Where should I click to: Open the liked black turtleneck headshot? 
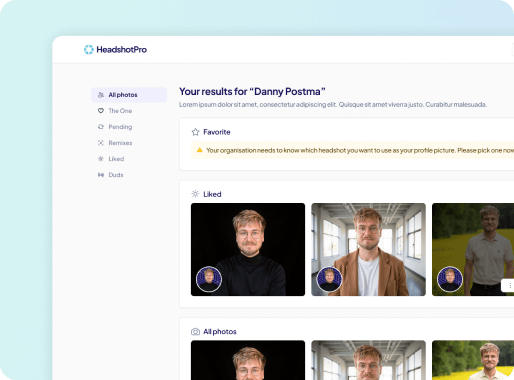(x=248, y=249)
